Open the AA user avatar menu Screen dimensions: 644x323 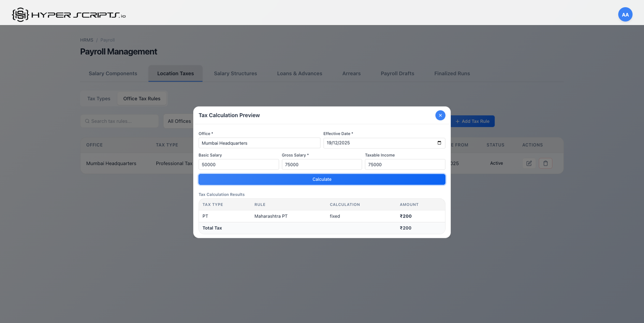pyautogui.click(x=625, y=15)
